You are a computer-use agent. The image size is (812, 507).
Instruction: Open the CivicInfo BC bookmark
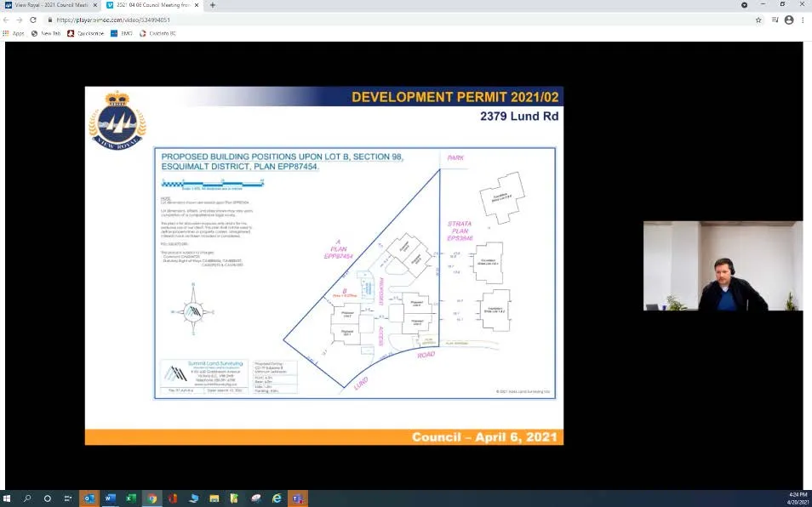pos(158,33)
